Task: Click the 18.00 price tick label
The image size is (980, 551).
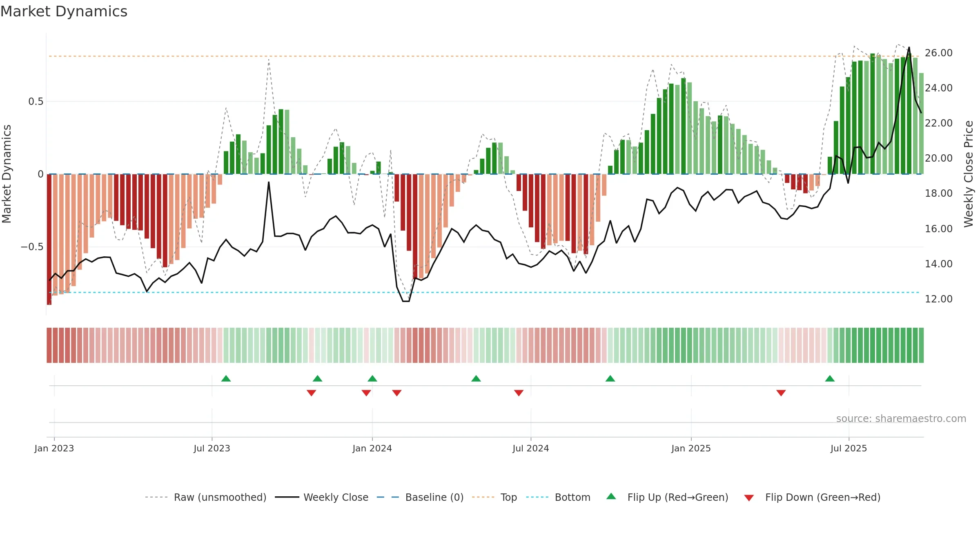Action: (x=939, y=193)
